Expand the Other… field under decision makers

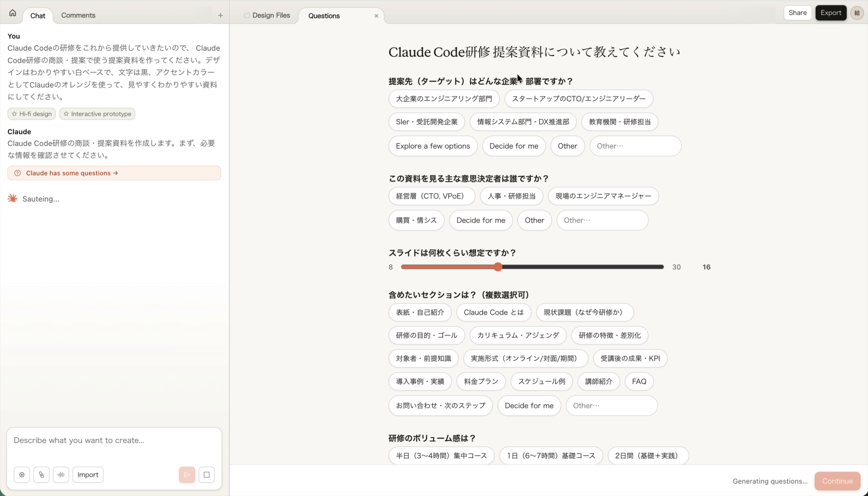click(602, 220)
